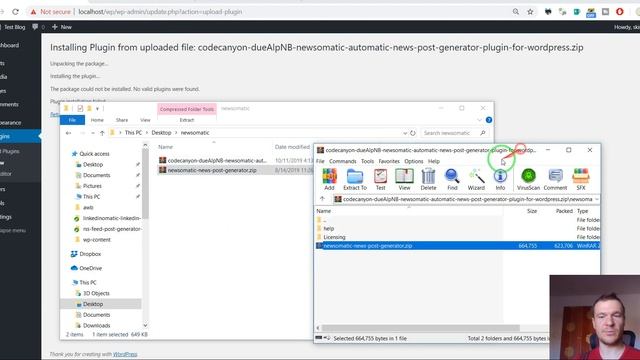This screenshot has width=640, height=360.
Task: Open the WinRAR File menu
Action: (x=320, y=161)
